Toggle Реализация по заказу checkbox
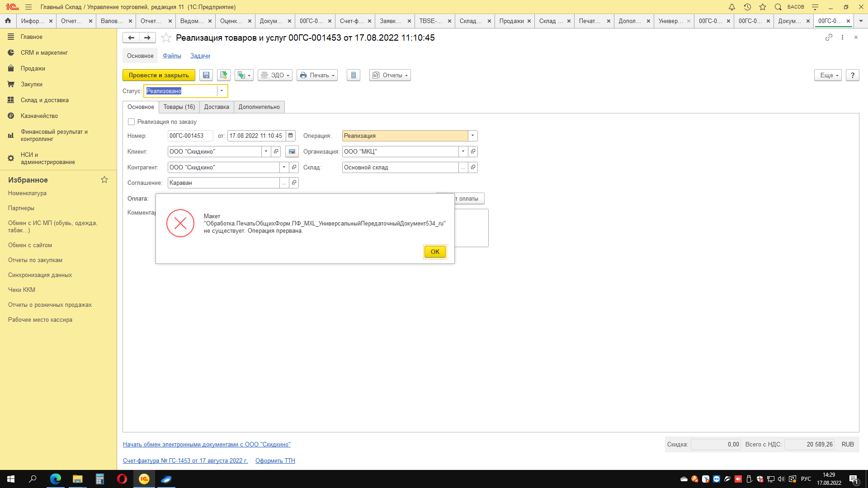The image size is (868, 488). click(x=131, y=122)
